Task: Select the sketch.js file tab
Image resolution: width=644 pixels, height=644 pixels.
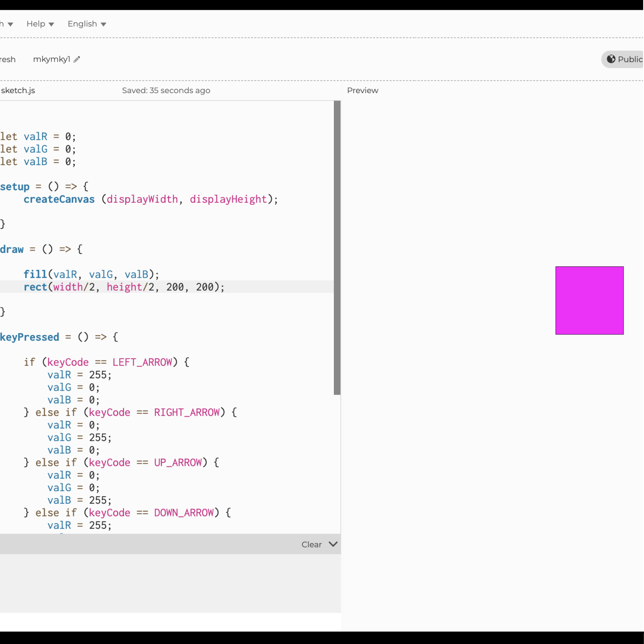Action: pos(18,90)
